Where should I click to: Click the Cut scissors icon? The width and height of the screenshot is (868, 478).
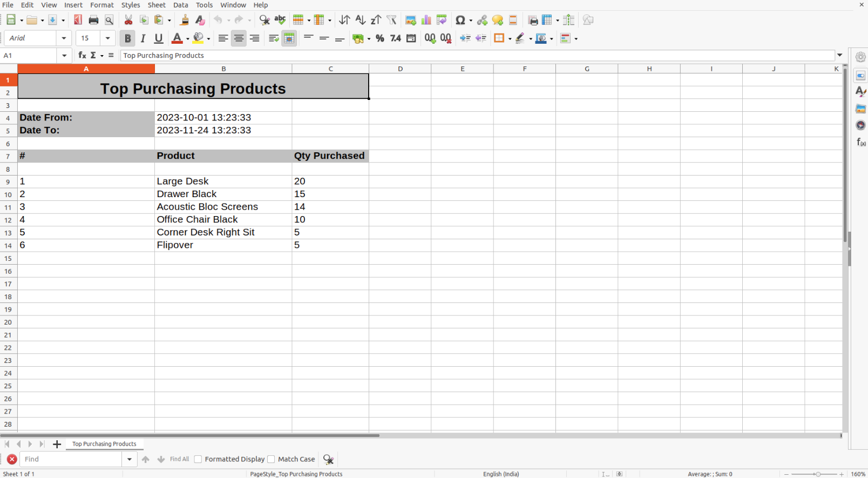point(128,20)
